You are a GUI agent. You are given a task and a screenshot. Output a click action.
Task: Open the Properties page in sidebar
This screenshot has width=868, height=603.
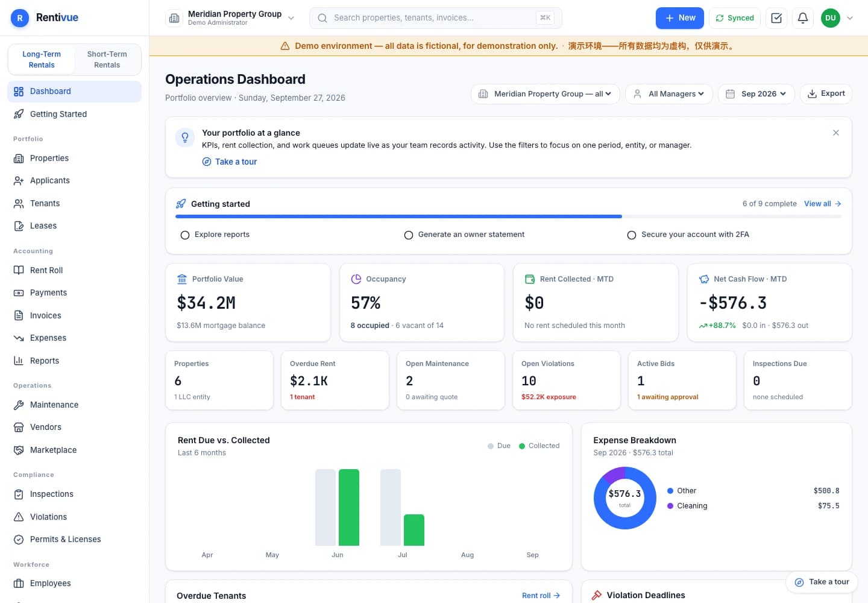(x=74, y=158)
